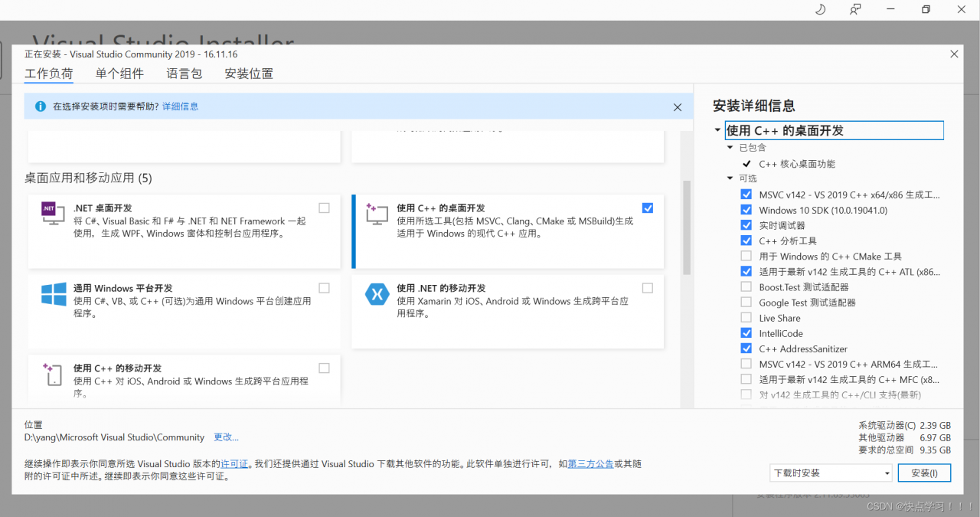Enable 用于 Windows 的 C++ CMake 工具 checkbox
This screenshot has width=980, height=517.
(746, 256)
